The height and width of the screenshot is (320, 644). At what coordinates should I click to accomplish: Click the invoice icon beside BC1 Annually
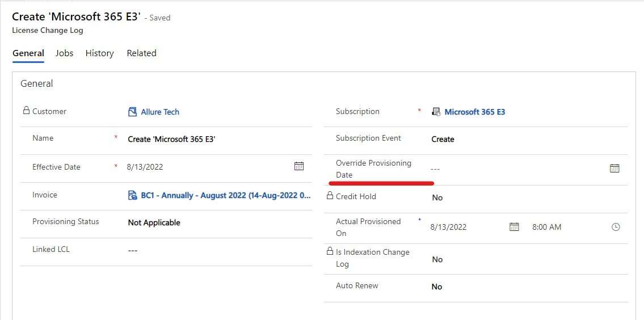coord(132,195)
